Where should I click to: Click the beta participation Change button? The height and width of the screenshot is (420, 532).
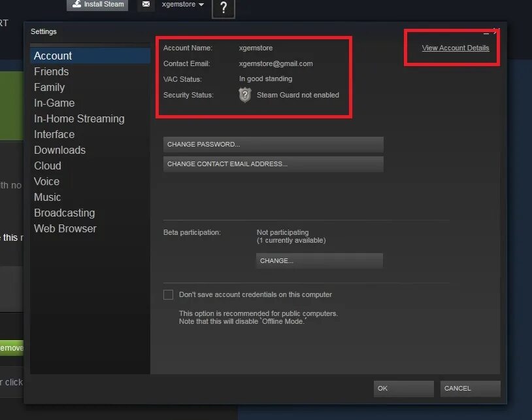tap(320, 261)
